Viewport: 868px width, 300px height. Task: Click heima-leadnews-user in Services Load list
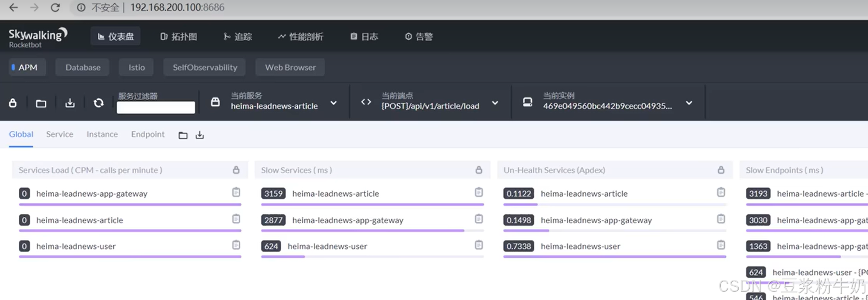[x=76, y=246]
